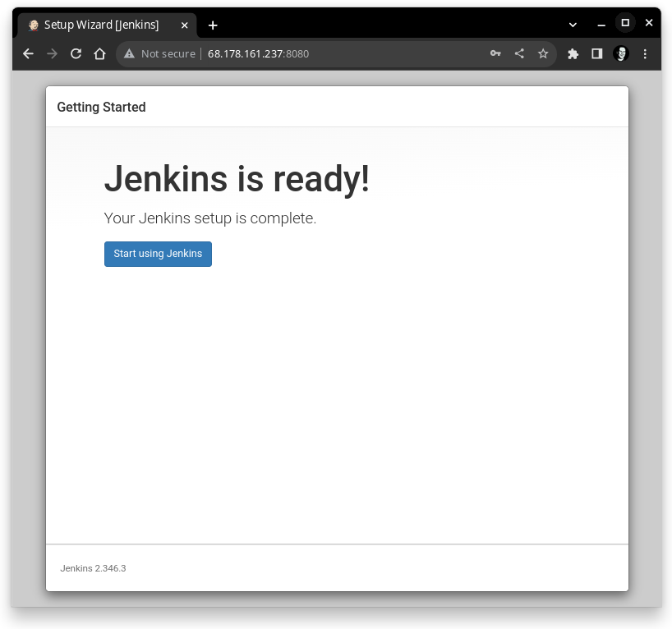Open a new tab with plus button

(213, 25)
